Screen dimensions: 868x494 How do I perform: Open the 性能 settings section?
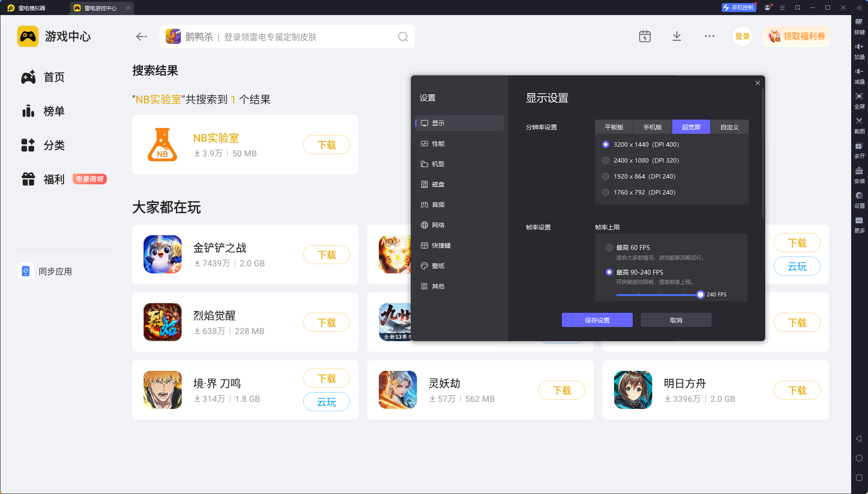tap(438, 144)
